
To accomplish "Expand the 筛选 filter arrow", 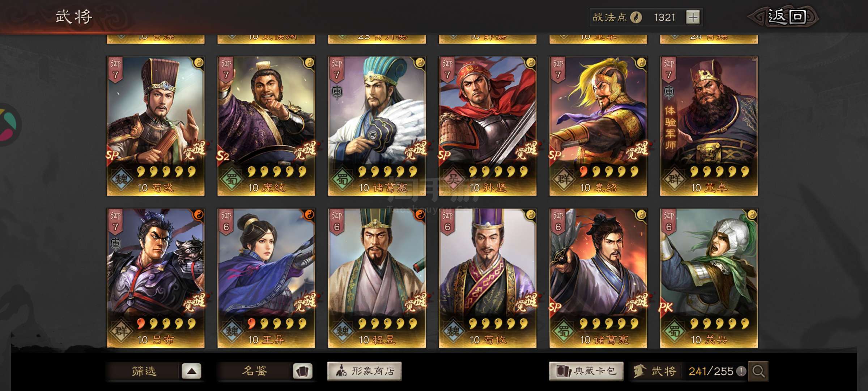I will (191, 371).
